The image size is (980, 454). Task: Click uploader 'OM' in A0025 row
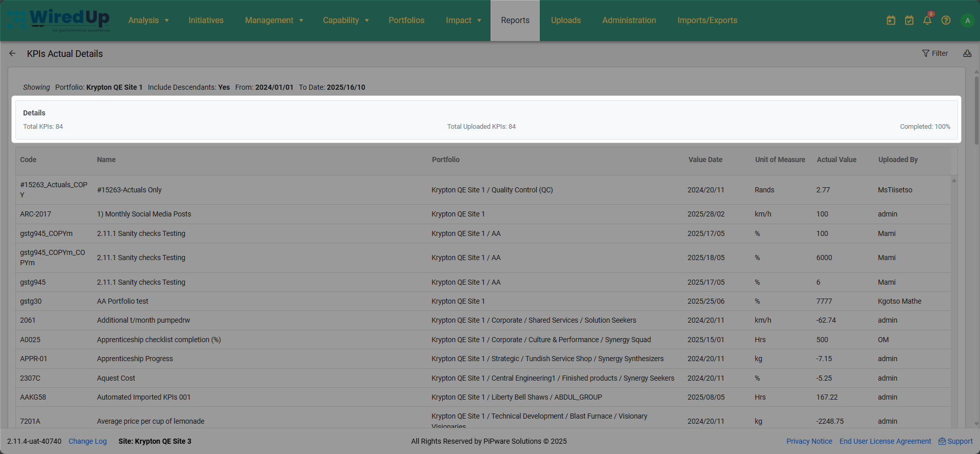(x=883, y=340)
